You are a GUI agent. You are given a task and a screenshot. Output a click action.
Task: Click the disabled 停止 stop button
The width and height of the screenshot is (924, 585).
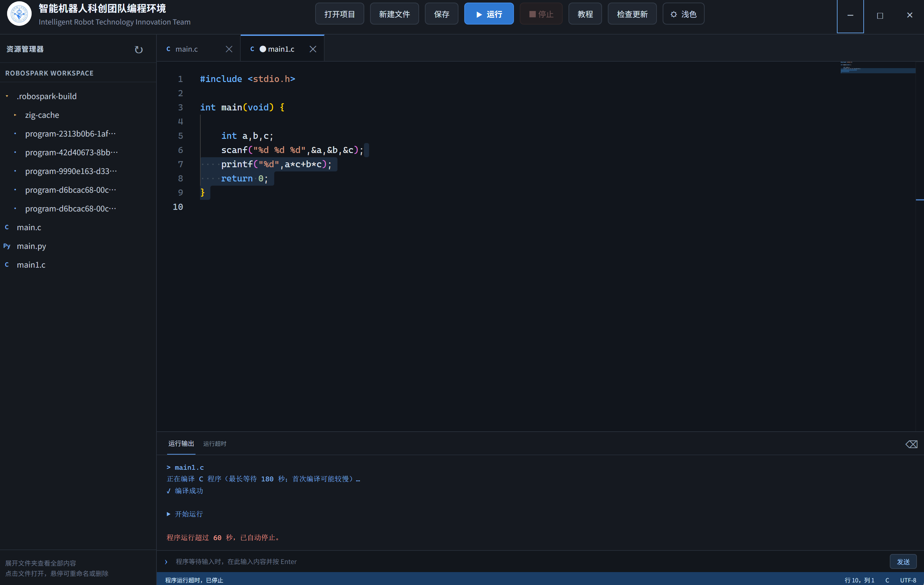(541, 14)
